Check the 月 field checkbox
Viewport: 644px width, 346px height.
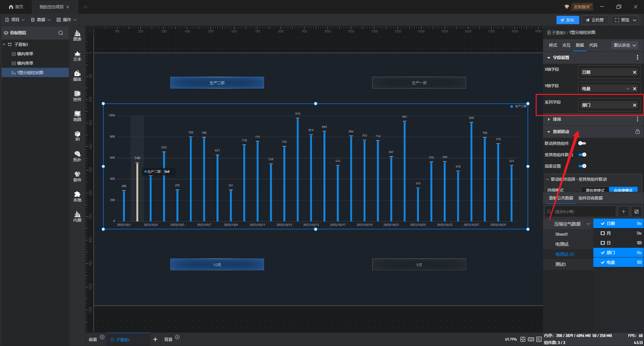603,233
